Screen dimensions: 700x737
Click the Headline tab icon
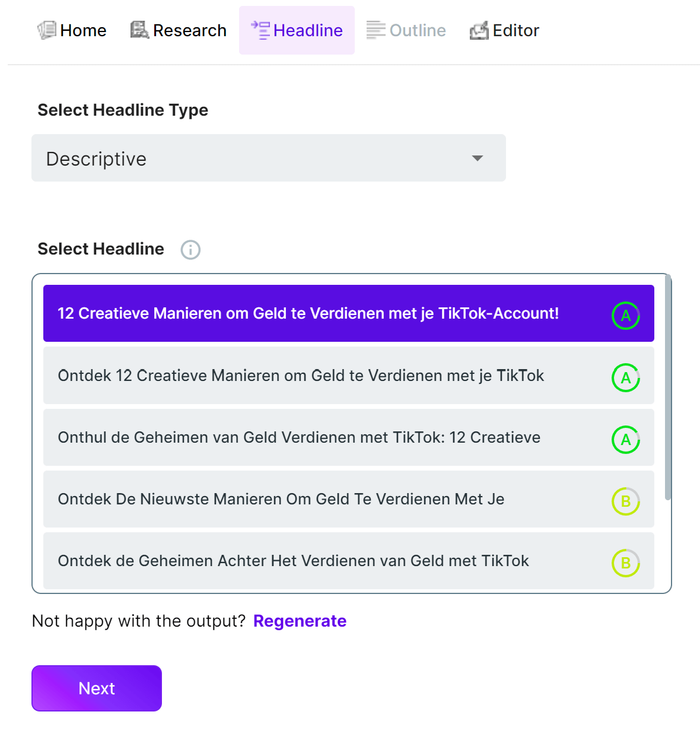pyautogui.click(x=260, y=30)
